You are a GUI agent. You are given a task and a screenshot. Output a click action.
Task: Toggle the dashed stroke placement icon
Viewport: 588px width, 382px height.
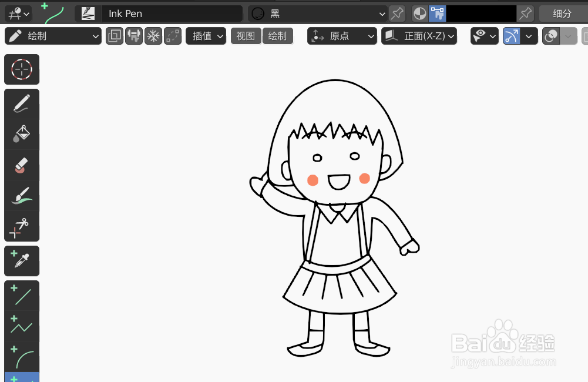tap(173, 36)
